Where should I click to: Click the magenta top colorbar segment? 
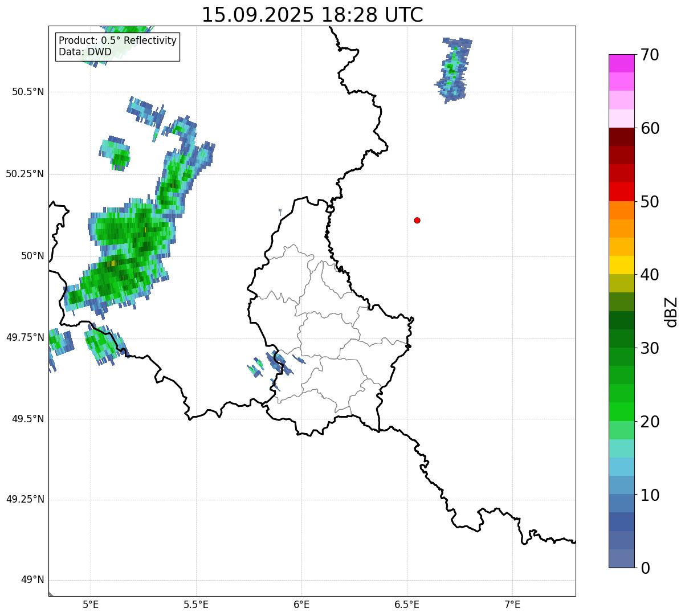pos(621,63)
